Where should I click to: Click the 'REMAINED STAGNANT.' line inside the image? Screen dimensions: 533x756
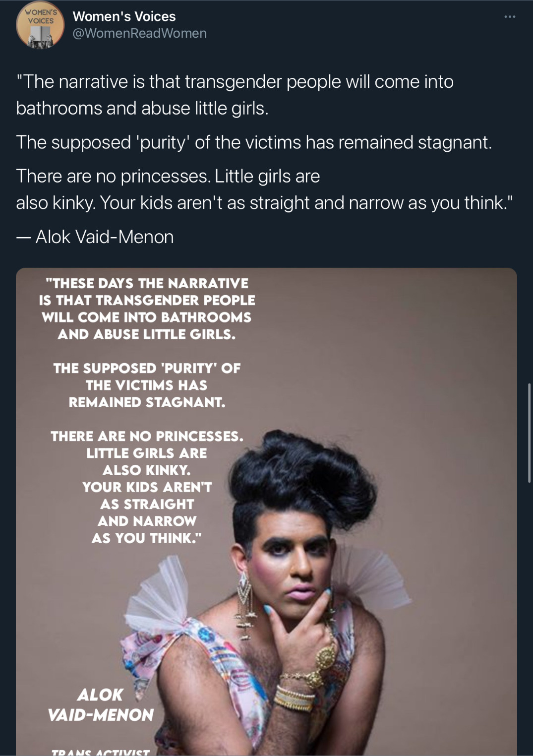(x=147, y=402)
